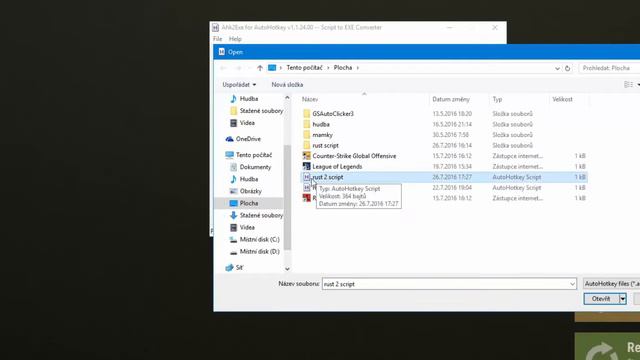Open Hudba under quick access at sidebar top
Screen dimensions: 640x360
[x=249, y=99]
